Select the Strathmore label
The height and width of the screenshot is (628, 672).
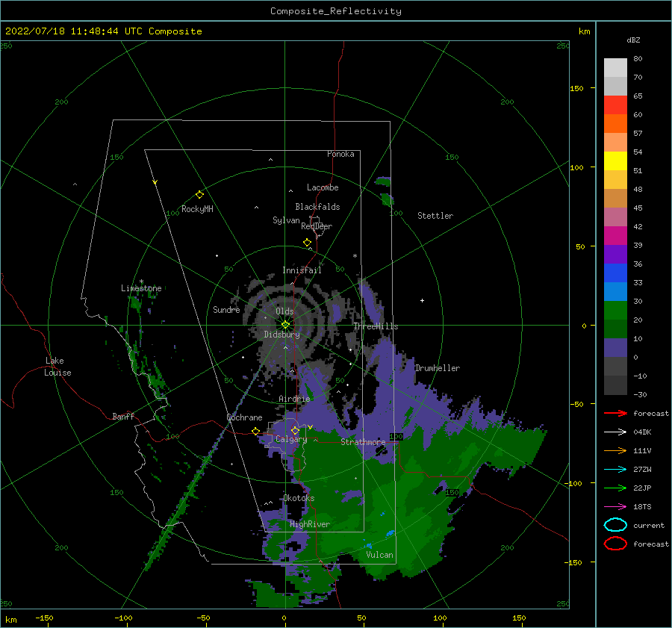click(363, 442)
